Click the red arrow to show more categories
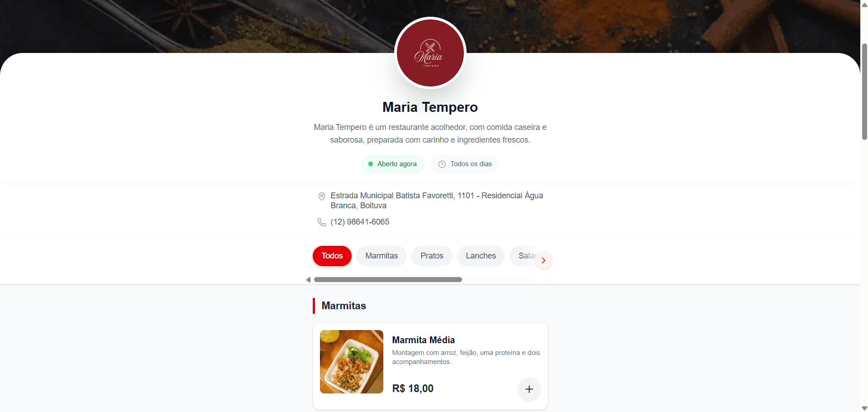868x412 pixels. [x=543, y=260]
